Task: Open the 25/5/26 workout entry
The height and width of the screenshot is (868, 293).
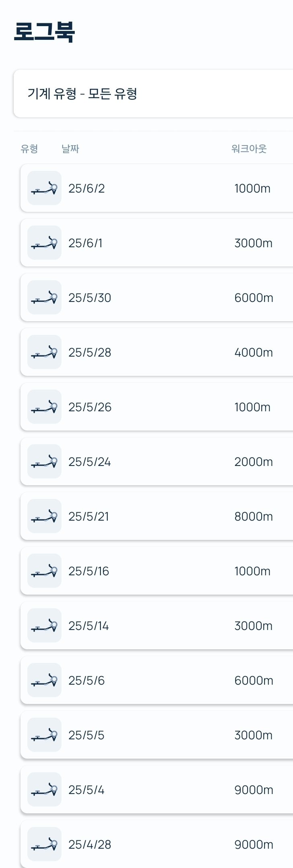Action: pyautogui.click(x=157, y=407)
